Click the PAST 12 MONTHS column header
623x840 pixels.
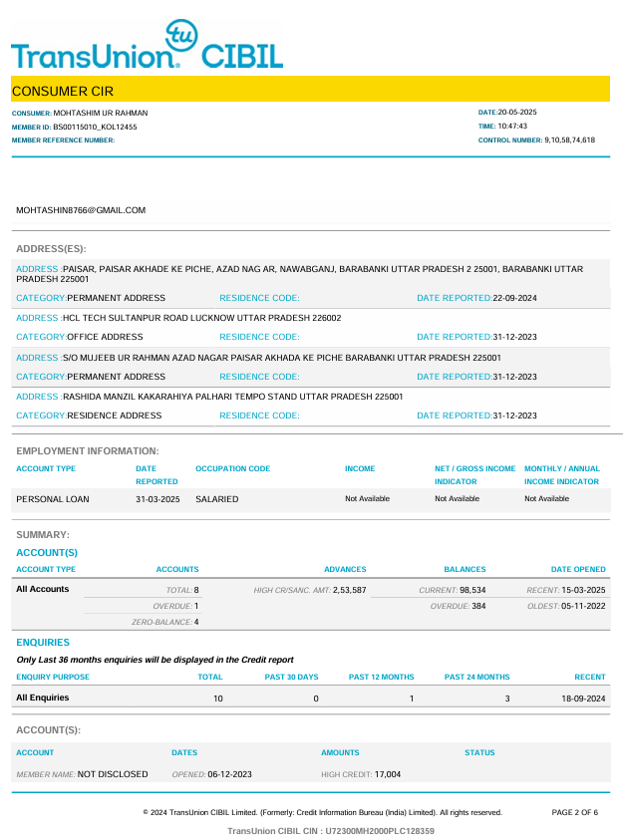point(382,677)
